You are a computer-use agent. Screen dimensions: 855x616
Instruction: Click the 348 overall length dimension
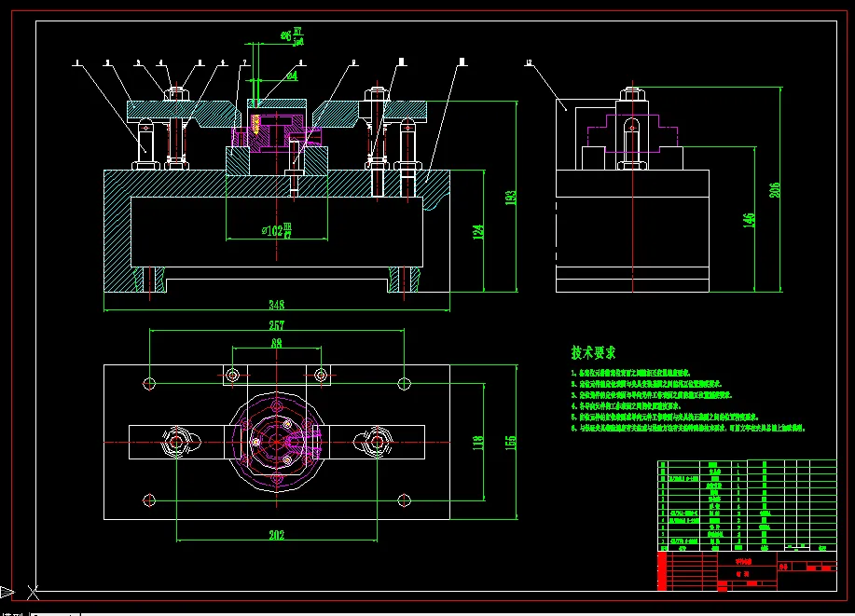point(277,305)
